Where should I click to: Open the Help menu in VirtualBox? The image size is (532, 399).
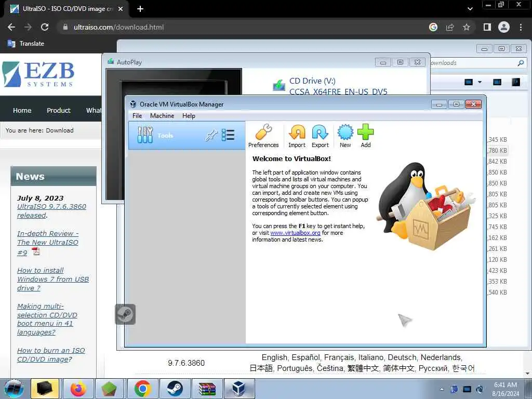189,116
